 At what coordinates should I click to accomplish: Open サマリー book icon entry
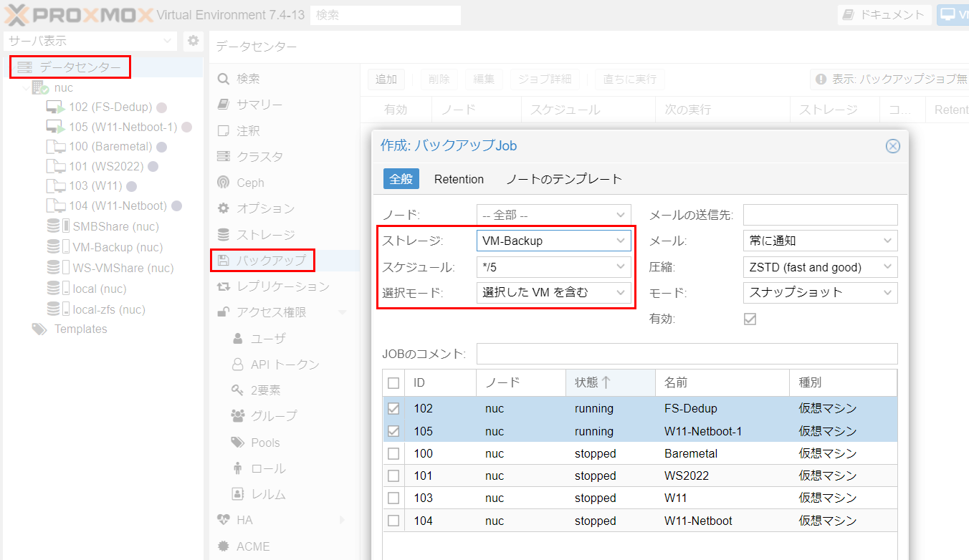pyautogui.click(x=285, y=105)
